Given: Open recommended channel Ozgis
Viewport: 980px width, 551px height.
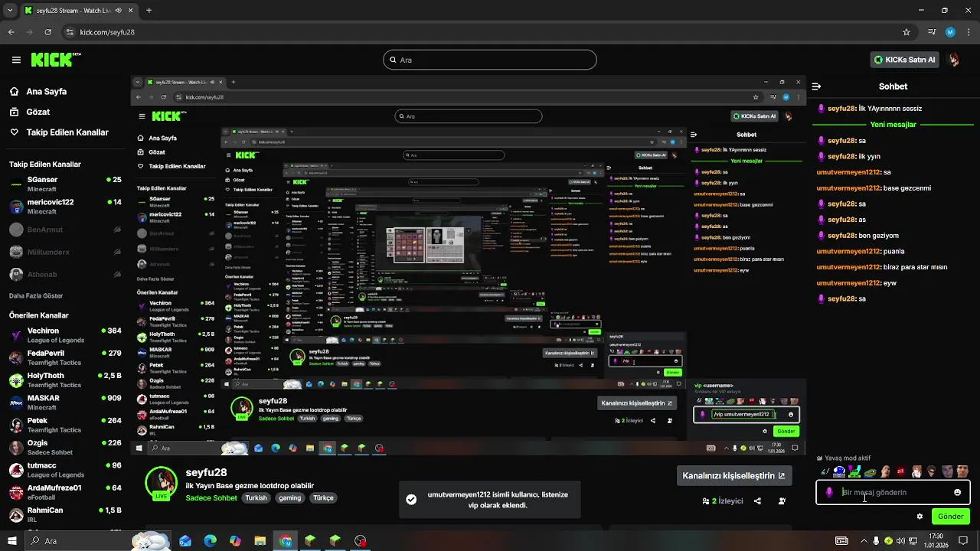Looking at the screenshot, I should (x=65, y=448).
